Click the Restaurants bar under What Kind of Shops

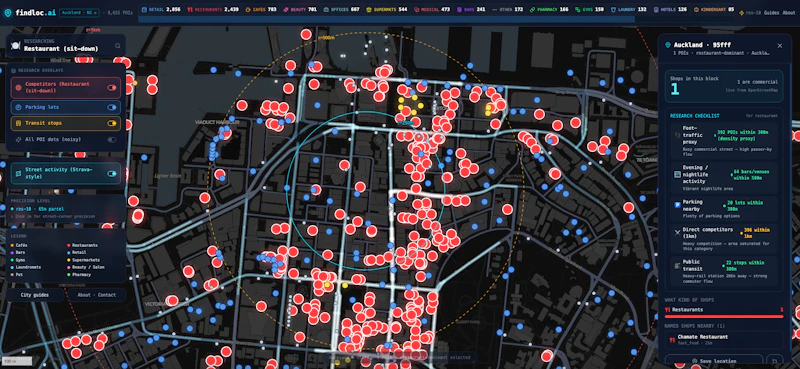[724, 316]
